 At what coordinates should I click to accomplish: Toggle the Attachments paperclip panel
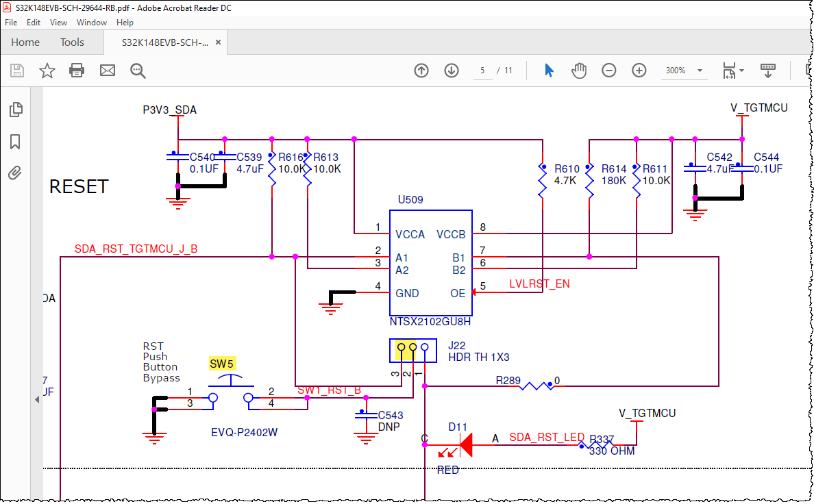click(x=14, y=173)
